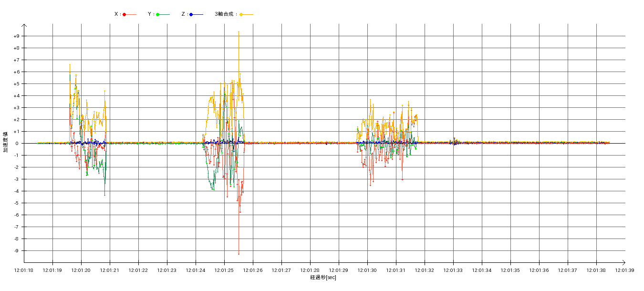Screen dimensions: 644x291
Task: Click the +9 value axis label
Action: [16, 36]
